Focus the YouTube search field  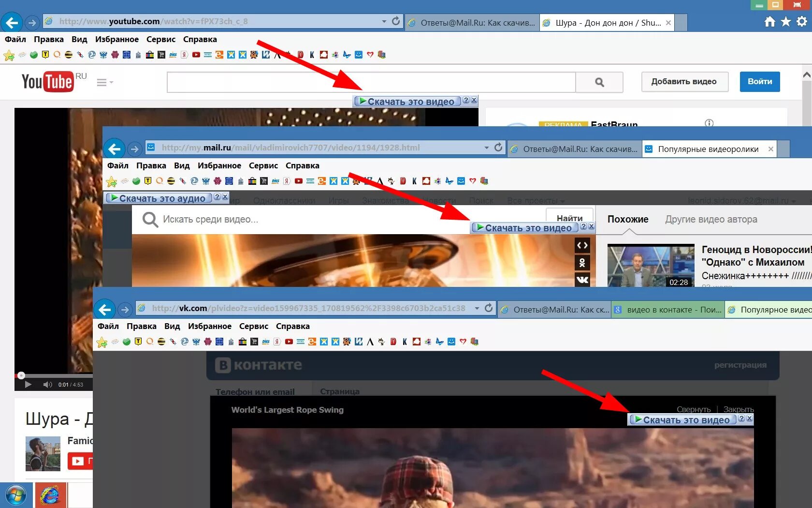(371, 82)
